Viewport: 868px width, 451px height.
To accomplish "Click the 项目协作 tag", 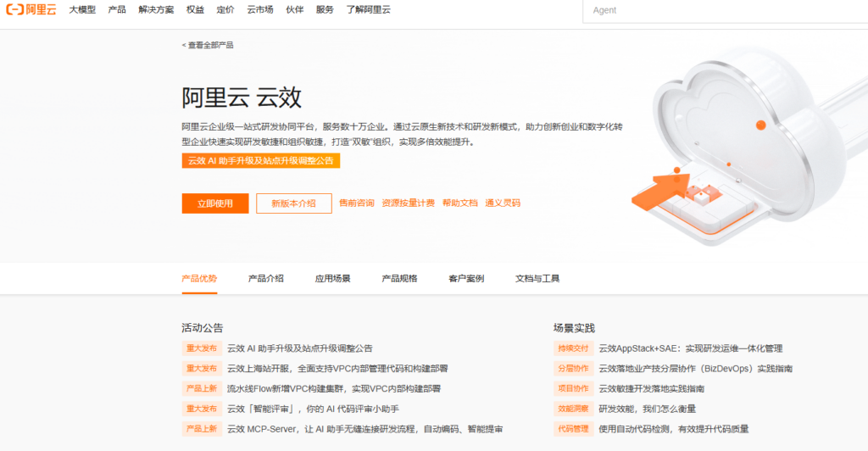I will [x=574, y=388].
